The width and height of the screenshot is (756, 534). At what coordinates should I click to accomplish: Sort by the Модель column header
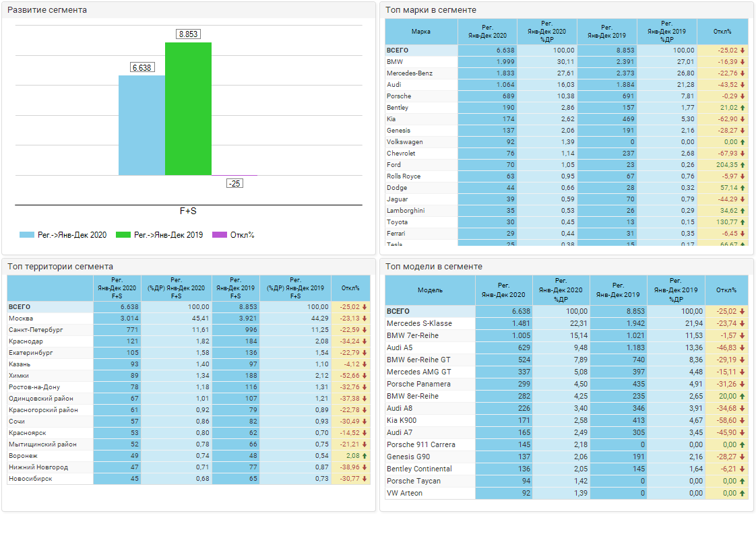[x=430, y=290]
